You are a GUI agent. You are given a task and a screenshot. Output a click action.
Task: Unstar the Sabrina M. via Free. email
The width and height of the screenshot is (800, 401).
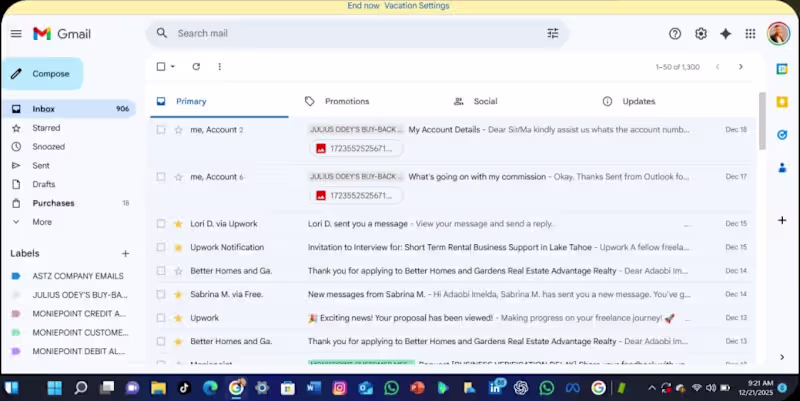178,294
